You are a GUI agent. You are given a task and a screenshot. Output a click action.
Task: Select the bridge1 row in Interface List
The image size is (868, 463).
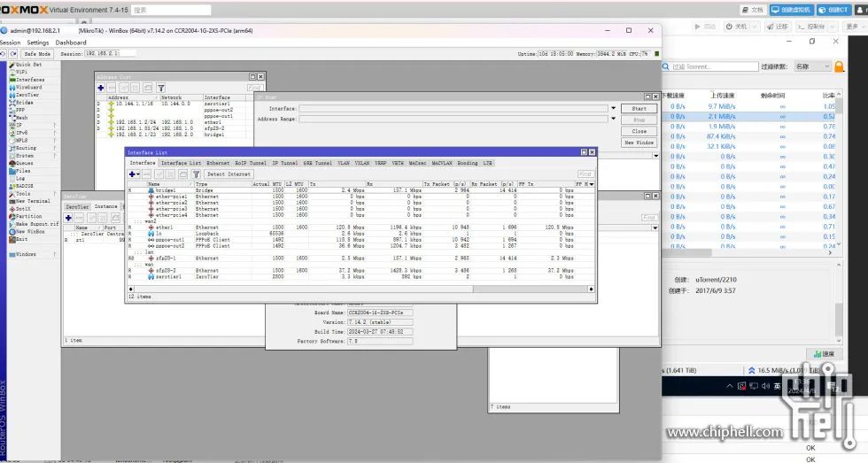361,190
